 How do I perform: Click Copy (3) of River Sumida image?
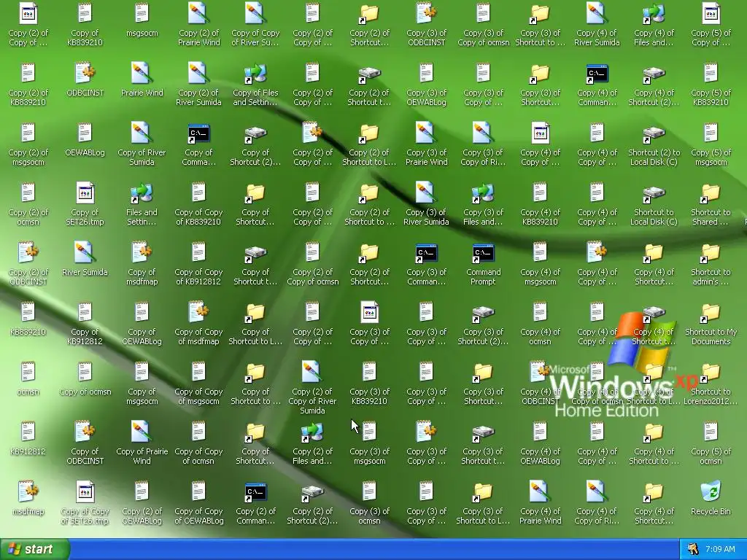(426, 192)
